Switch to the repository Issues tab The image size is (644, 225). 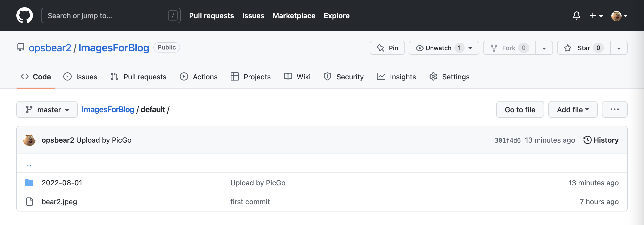pos(80,77)
